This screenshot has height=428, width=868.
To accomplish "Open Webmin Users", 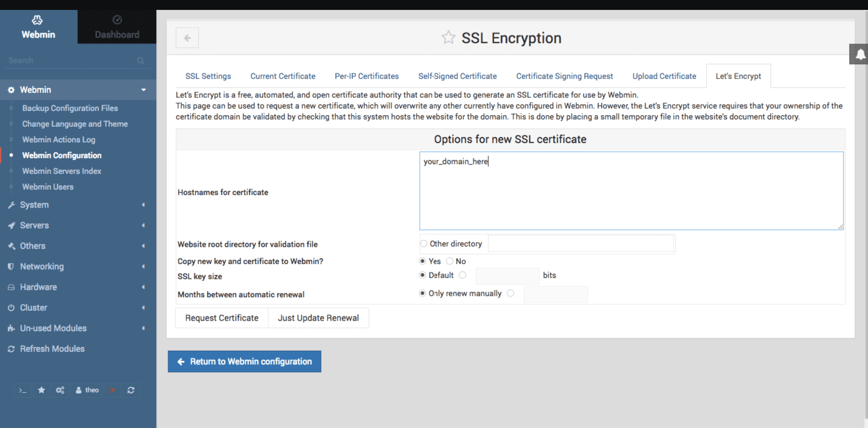I will (48, 187).
